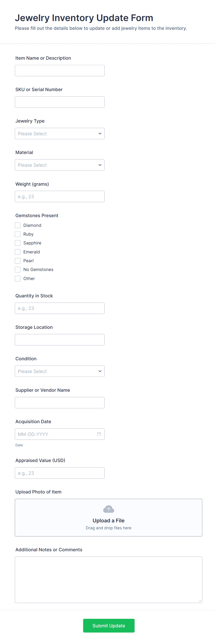
Task: Focus the Item Name or Description field
Action: [59, 71]
